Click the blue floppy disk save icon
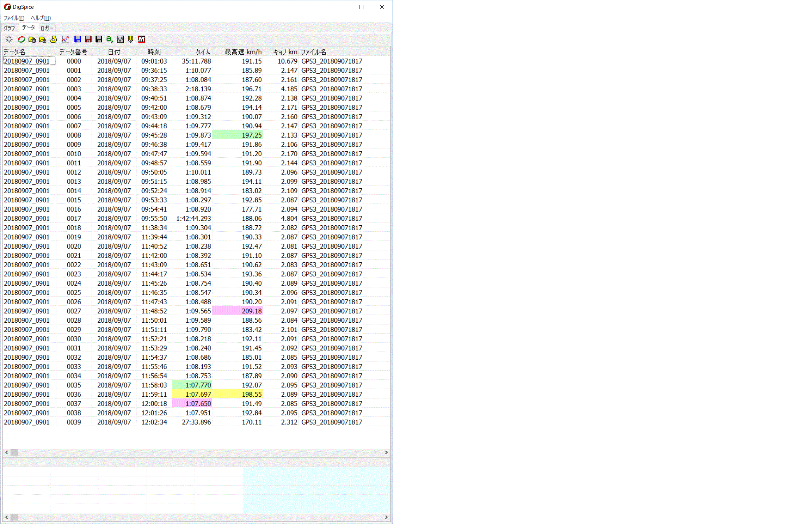812x524 pixels. 78,39
